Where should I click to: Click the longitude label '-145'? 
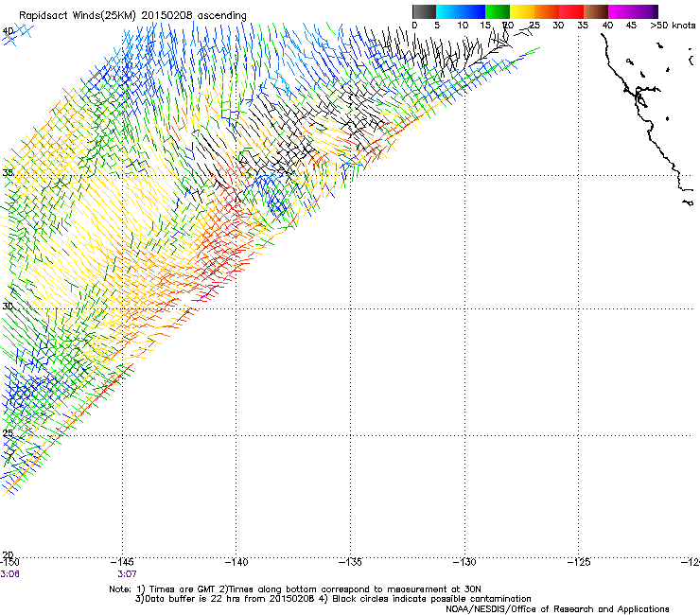click(x=122, y=562)
